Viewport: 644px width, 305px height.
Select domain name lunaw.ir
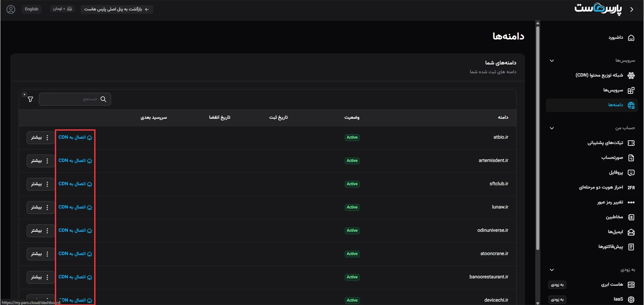click(500, 207)
